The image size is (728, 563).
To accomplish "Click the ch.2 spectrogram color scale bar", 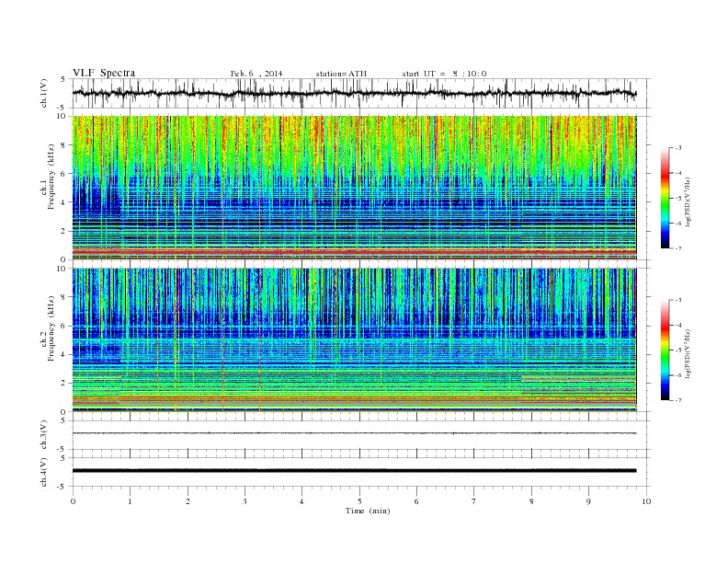I will [x=665, y=350].
